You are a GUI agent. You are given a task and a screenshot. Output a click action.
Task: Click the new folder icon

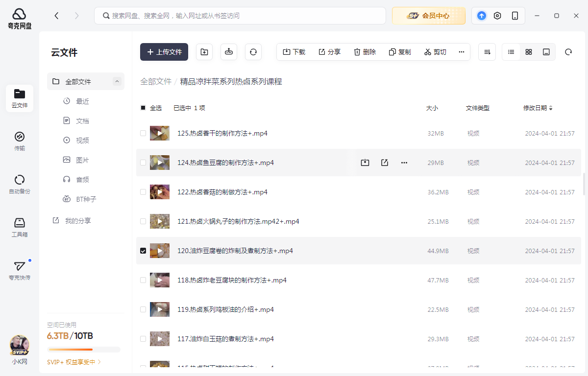pyautogui.click(x=204, y=52)
